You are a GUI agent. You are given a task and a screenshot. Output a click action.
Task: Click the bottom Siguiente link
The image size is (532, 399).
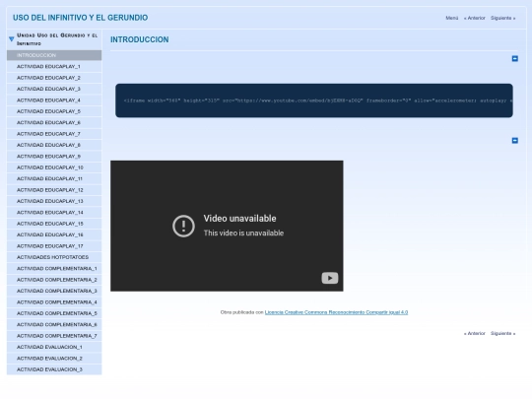coord(502,334)
